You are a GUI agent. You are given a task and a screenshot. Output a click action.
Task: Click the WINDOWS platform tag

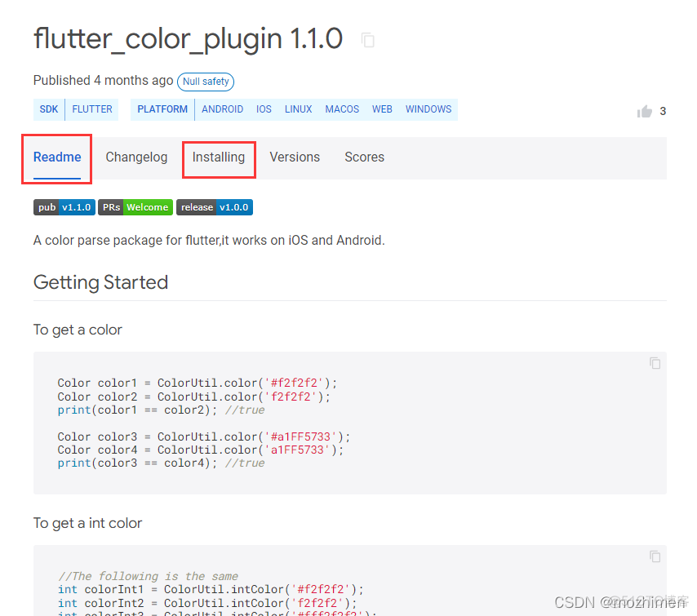click(428, 109)
